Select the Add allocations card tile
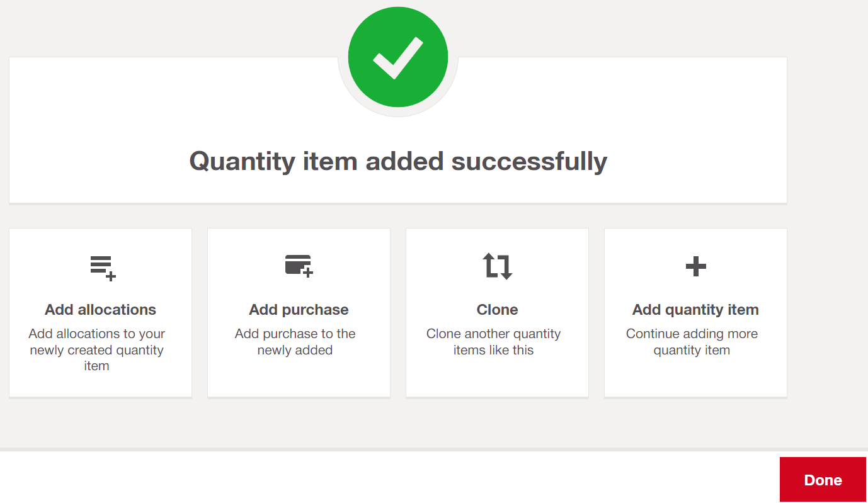This screenshot has width=868, height=503. [x=100, y=313]
